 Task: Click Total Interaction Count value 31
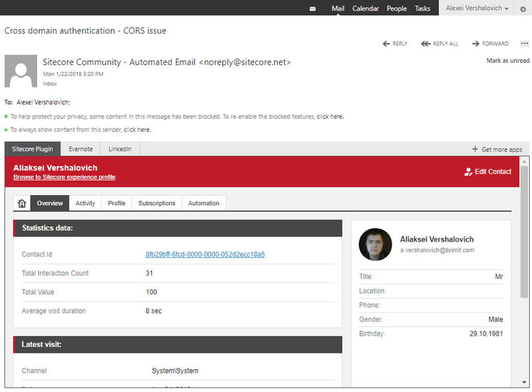point(149,273)
